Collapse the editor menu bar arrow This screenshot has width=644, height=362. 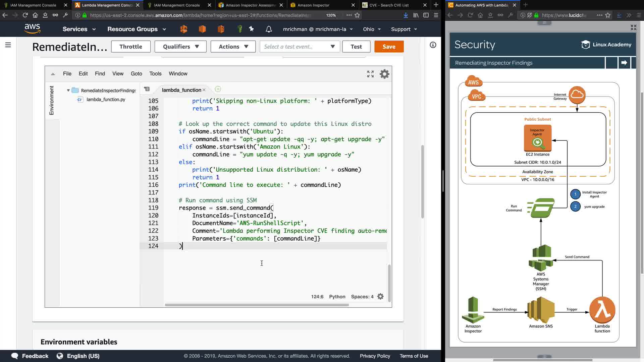pyautogui.click(x=53, y=74)
